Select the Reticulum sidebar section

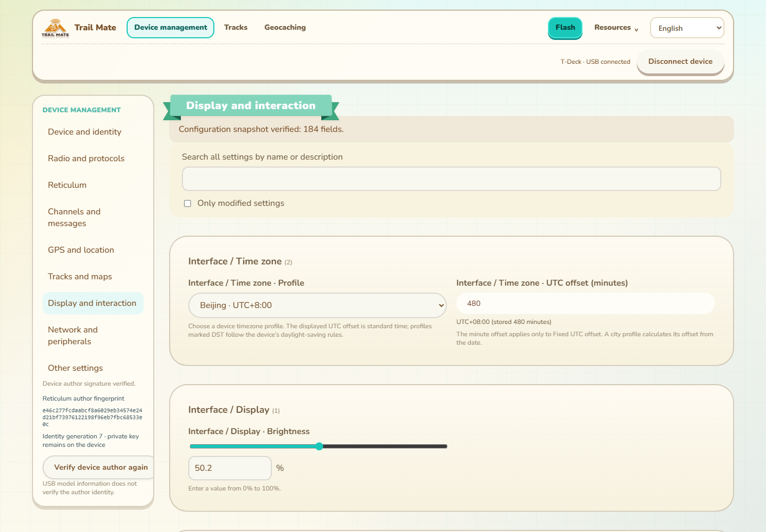(93, 185)
